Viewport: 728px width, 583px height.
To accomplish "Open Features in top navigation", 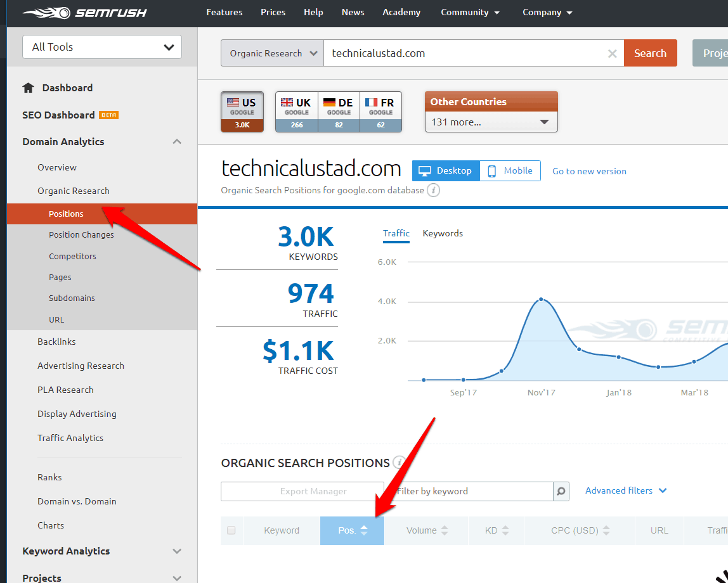I will click(224, 13).
